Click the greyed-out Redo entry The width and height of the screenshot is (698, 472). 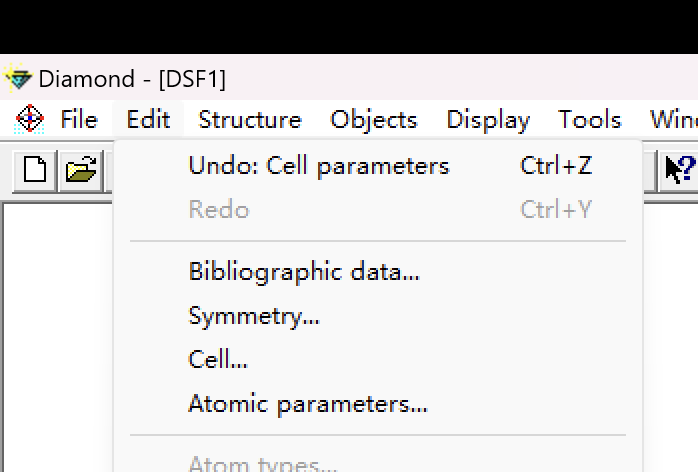[x=218, y=209]
